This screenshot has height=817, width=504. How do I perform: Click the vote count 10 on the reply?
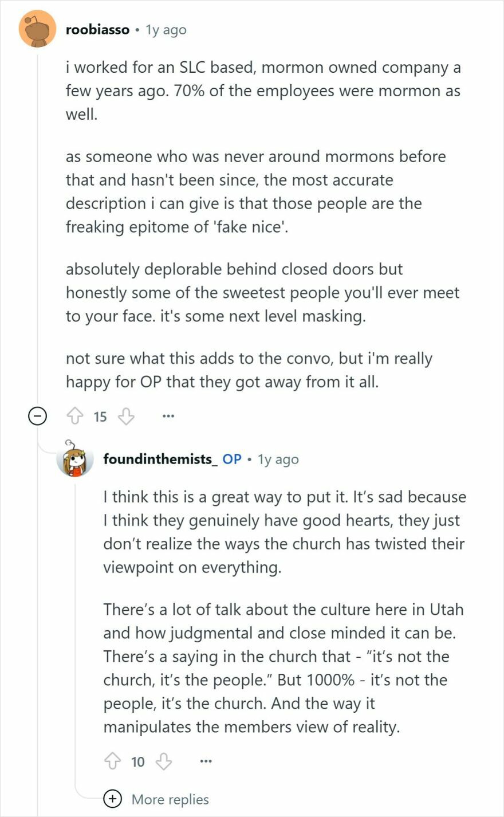[136, 762]
